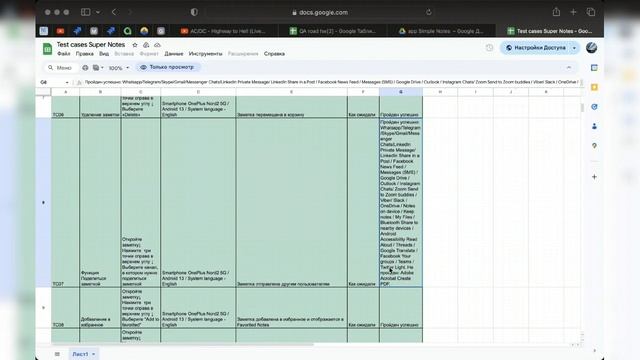This screenshot has height=360, width=640.
Task: Open the Лист1 tab dropdown arrow
Action: point(93,354)
